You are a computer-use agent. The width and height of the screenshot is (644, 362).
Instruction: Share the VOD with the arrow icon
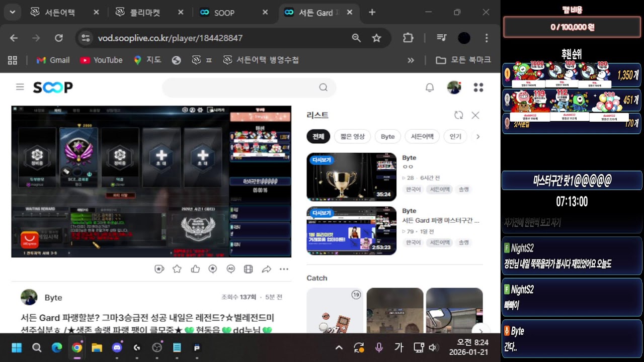pos(266,269)
